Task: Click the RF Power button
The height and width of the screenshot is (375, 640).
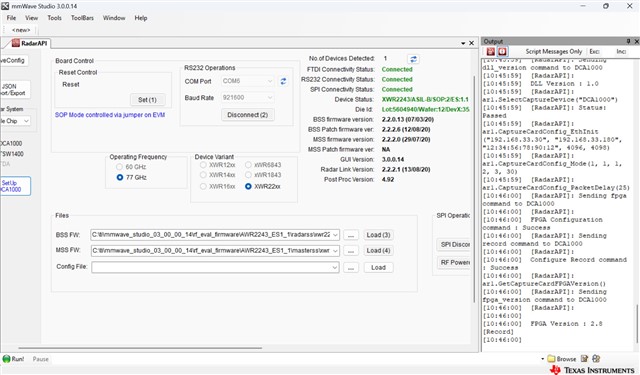Action: [454, 262]
